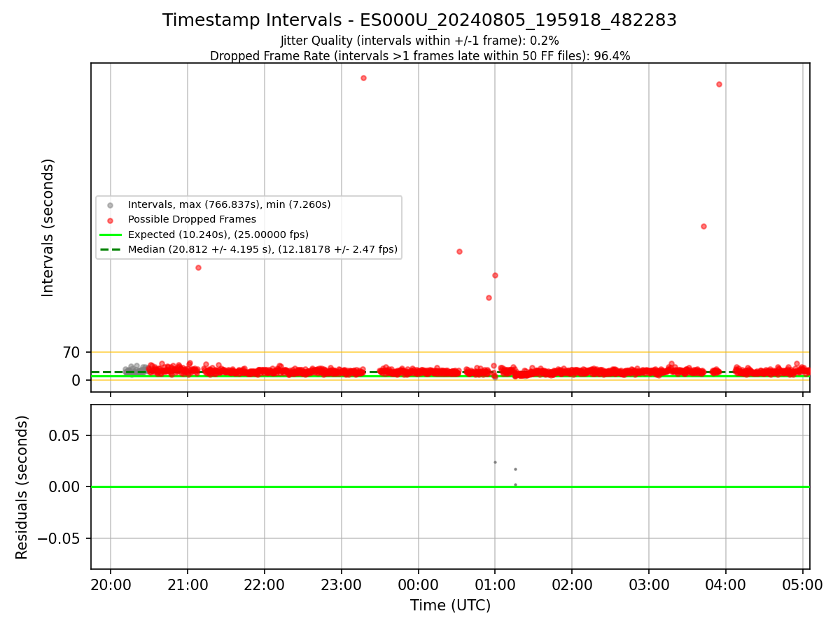Click the 22:00 time tick label

[265, 584]
